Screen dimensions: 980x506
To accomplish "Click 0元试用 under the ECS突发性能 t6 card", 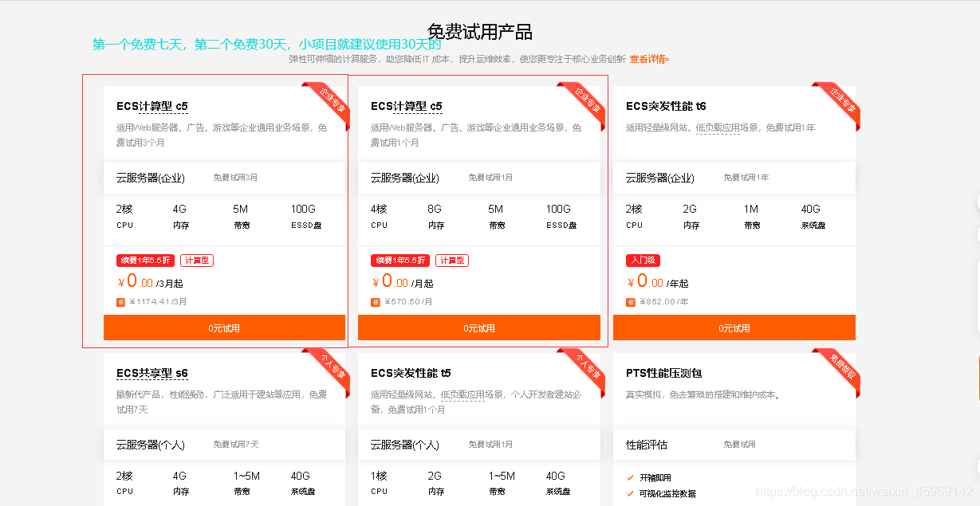I will click(x=734, y=327).
